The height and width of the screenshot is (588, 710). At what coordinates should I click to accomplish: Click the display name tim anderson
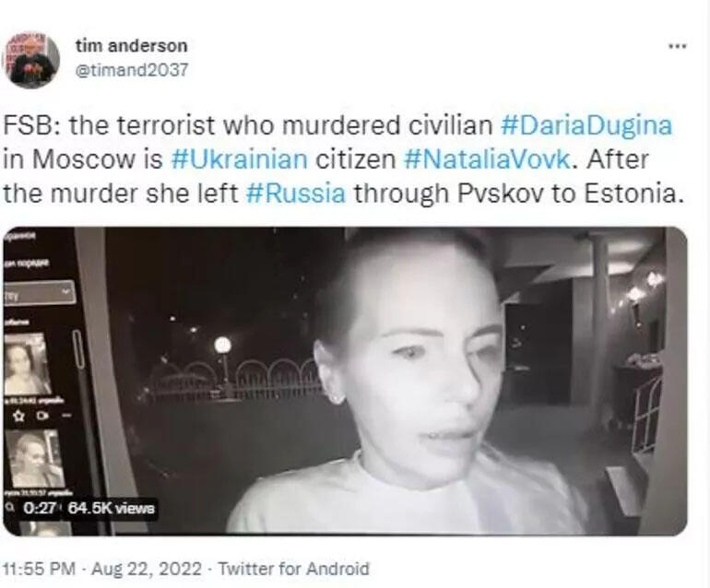pyautogui.click(x=131, y=46)
